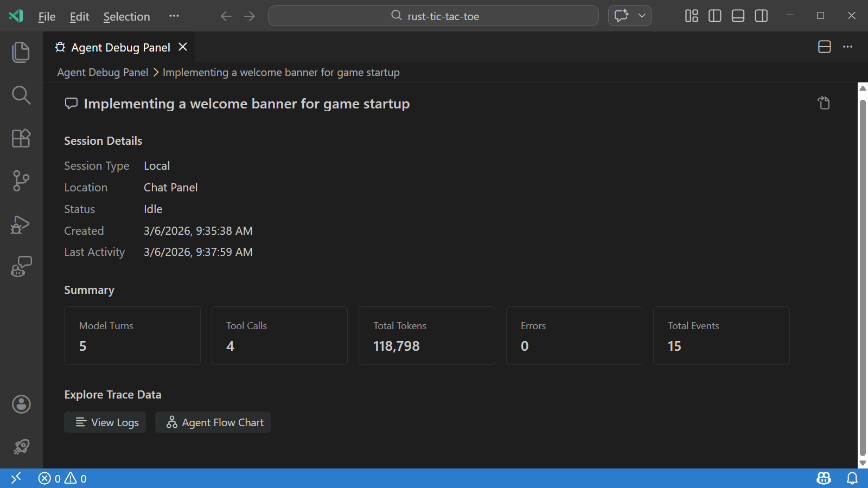Open the Extensions view icon
The height and width of the screenshot is (488, 868).
tap(21, 138)
